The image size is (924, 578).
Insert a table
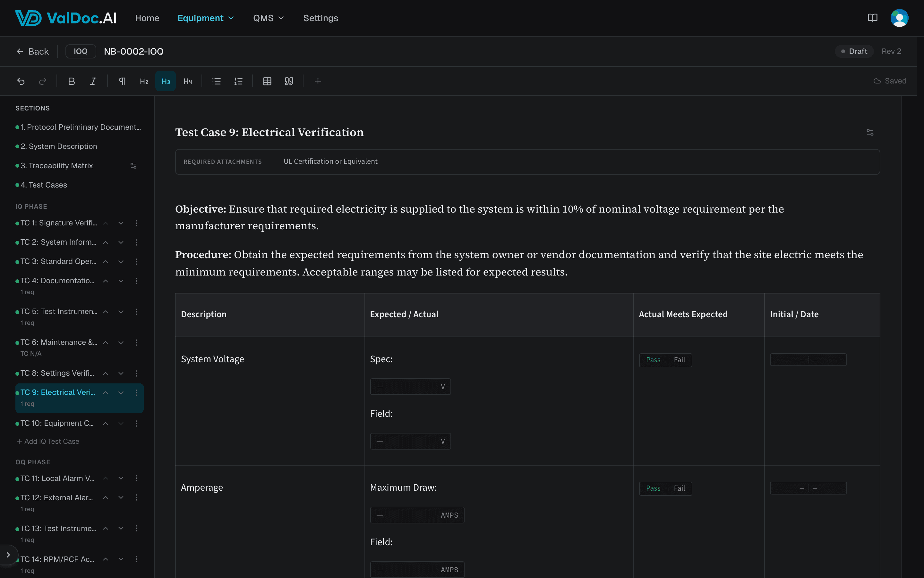pyautogui.click(x=267, y=81)
